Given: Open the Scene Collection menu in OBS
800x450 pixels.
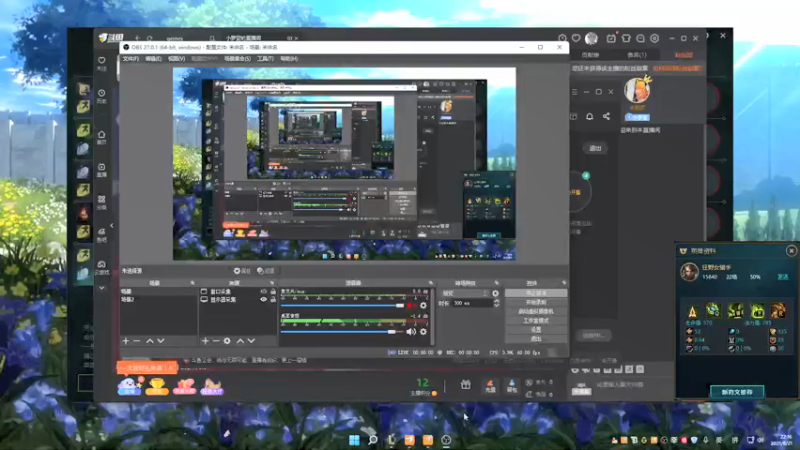Looking at the screenshot, I should [x=237, y=59].
